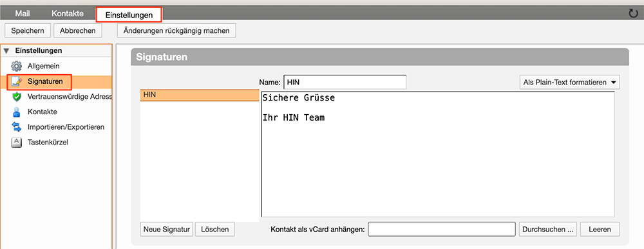The image size is (644, 249).
Task: Click the signature Name input field
Action: click(x=345, y=83)
